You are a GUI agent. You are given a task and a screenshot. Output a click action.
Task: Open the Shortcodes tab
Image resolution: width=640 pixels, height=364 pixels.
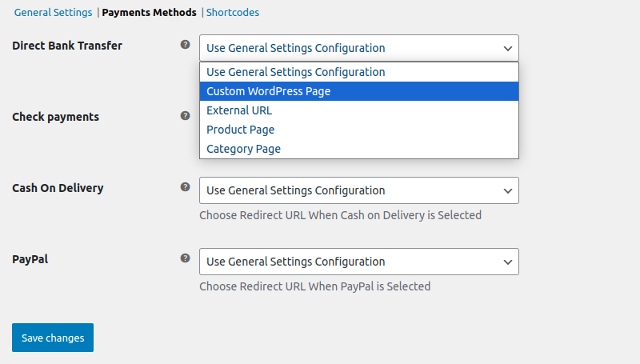point(233,13)
